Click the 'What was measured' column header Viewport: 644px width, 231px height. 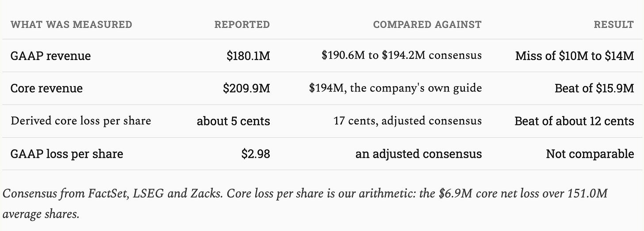coord(71,24)
